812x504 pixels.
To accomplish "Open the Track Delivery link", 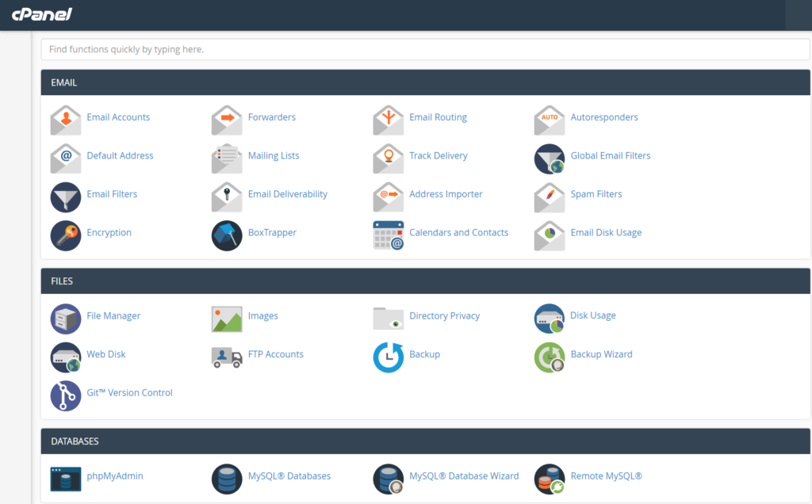I will [438, 155].
